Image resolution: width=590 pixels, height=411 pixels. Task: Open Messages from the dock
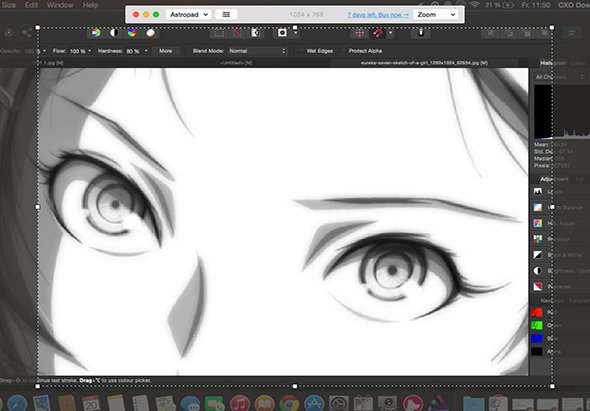pyautogui.click(x=190, y=403)
